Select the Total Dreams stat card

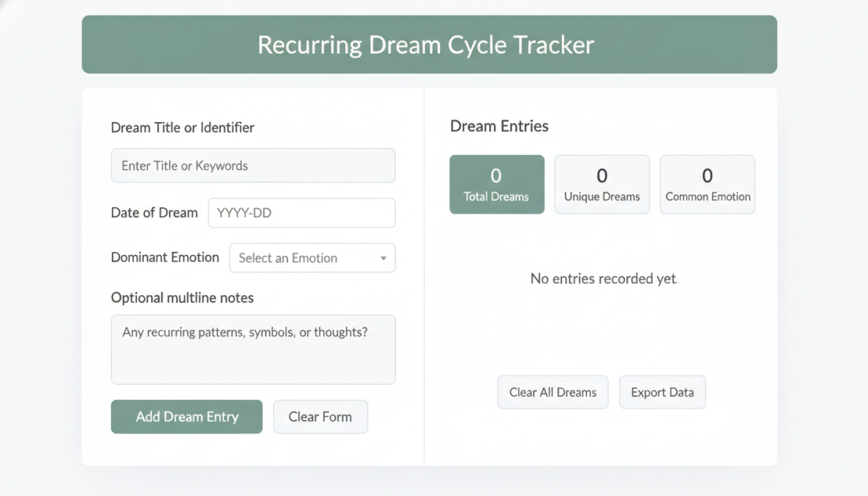pyautogui.click(x=497, y=183)
